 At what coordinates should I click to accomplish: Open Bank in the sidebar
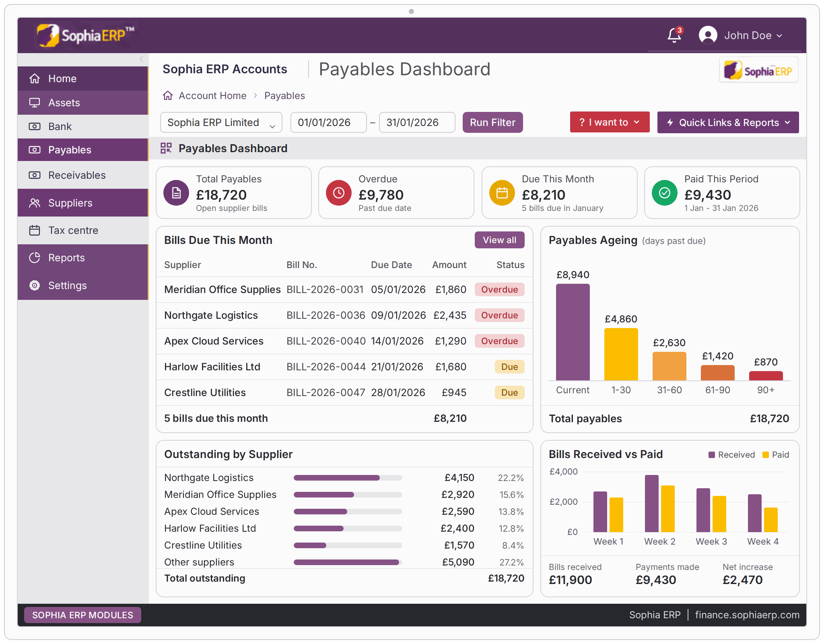pos(83,126)
